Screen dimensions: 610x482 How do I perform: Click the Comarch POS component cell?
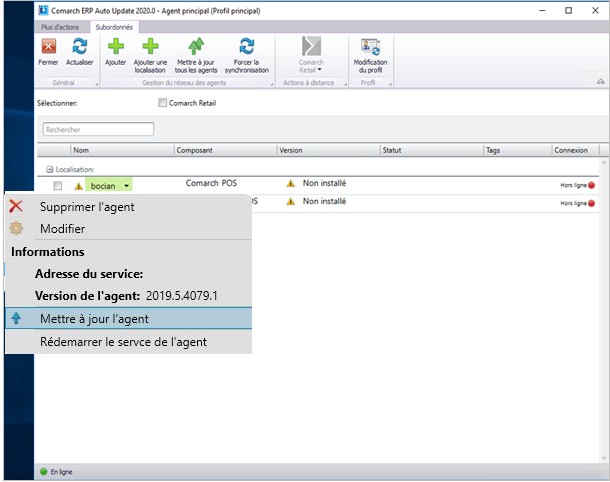click(211, 183)
